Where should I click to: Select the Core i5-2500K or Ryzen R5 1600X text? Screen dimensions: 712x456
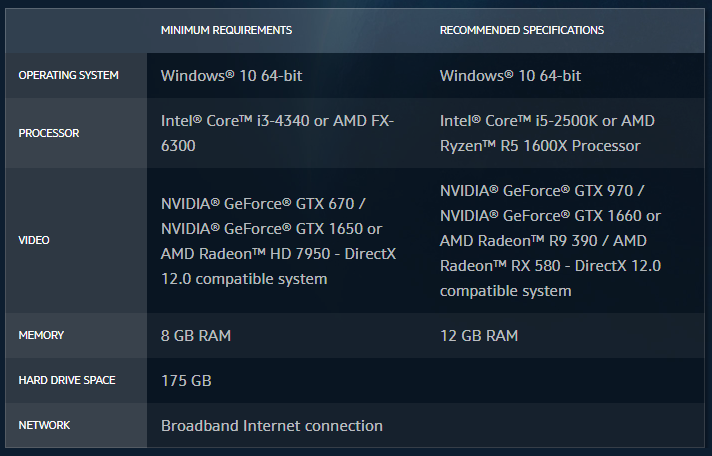[547, 133]
